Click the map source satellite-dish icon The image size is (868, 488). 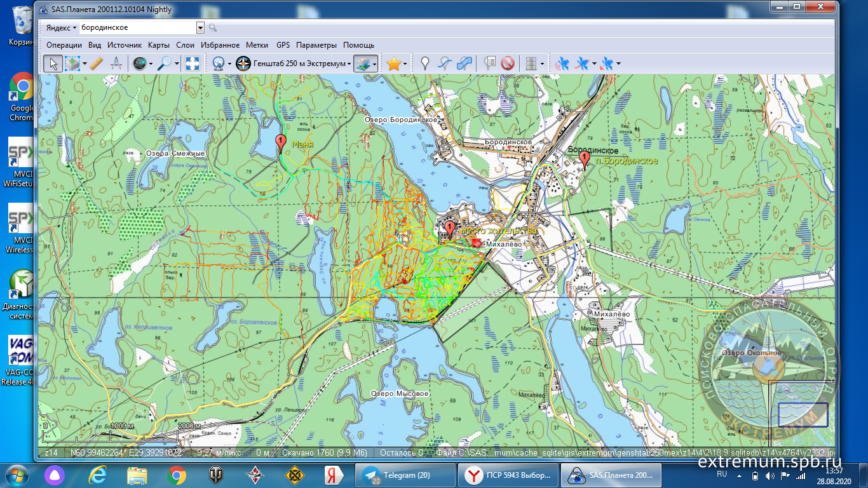[219, 64]
